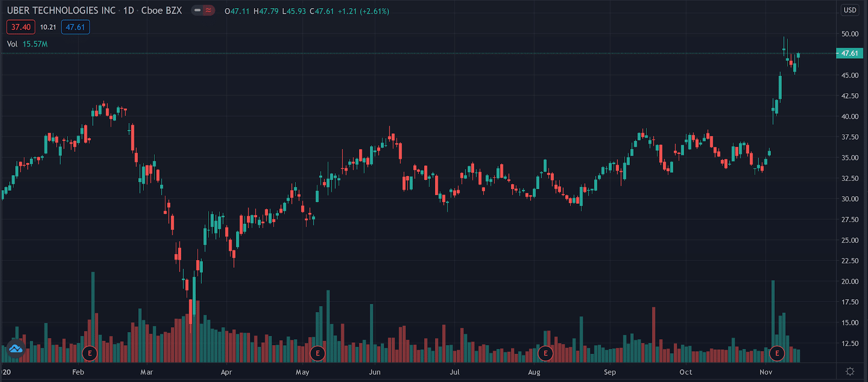Screen dimensions: 868x382
Task: Click the Oct label on time axis
Action: (686, 372)
